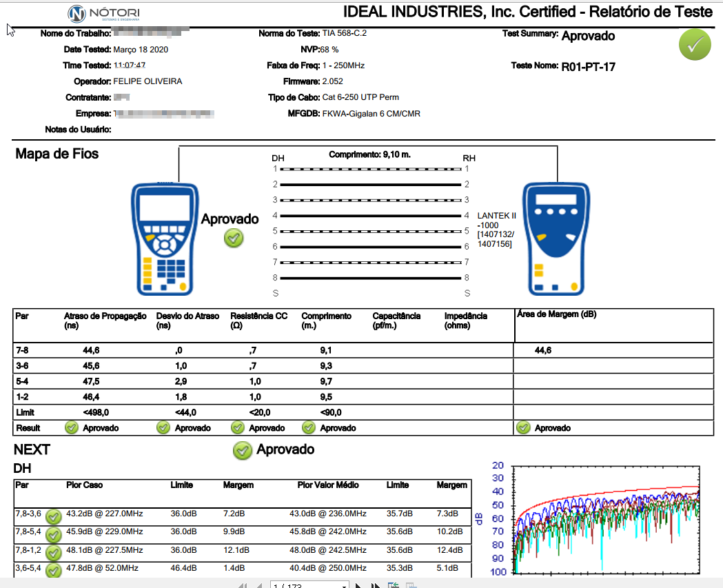Click the checkmark in Comprimento result cell
The height and width of the screenshot is (588, 723).
point(309,427)
